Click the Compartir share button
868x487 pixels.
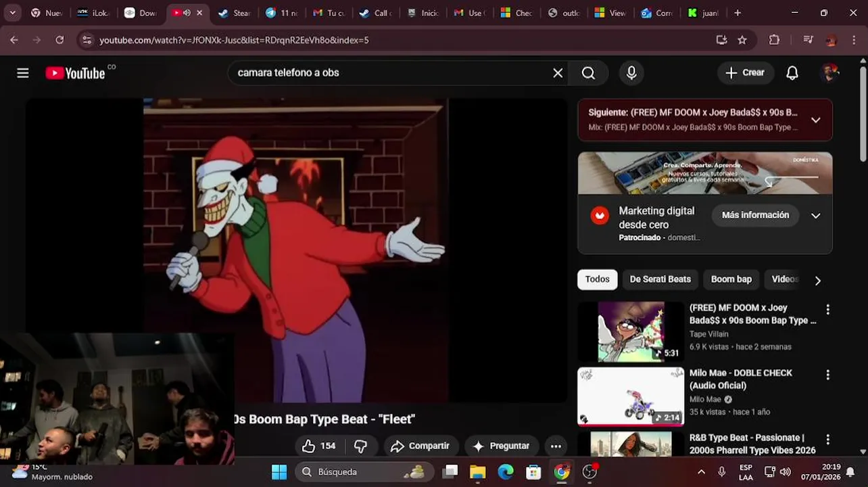(x=420, y=446)
